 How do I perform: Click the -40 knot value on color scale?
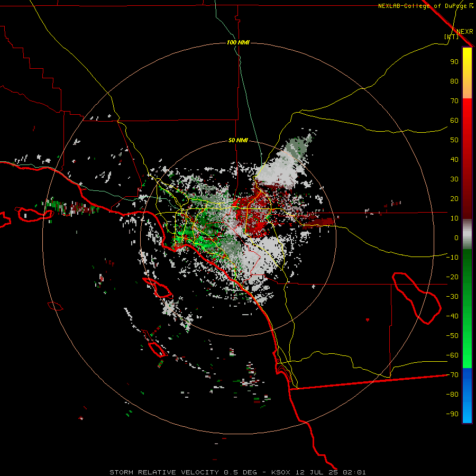[452, 316]
